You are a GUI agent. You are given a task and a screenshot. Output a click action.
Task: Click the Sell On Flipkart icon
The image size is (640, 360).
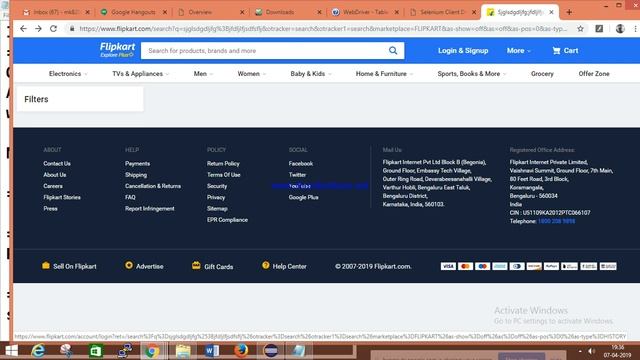(46, 265)
